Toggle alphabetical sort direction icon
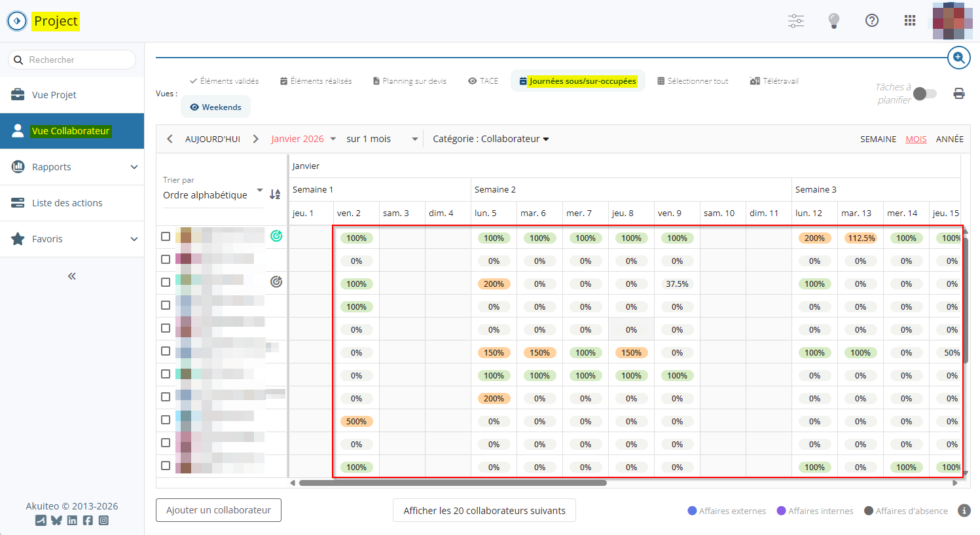 point(275,194)
